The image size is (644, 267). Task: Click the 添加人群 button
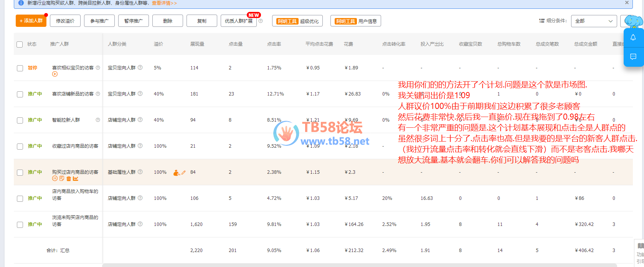pos(31,21)
